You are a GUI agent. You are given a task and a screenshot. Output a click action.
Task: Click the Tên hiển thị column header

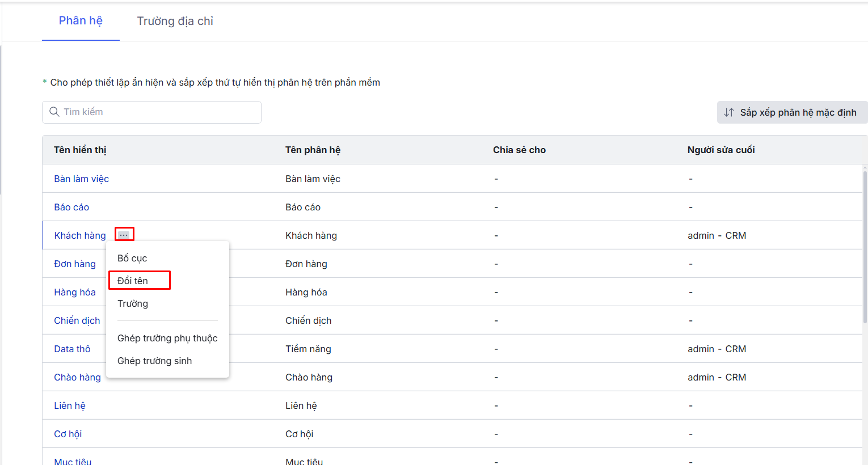coord(80,150)
